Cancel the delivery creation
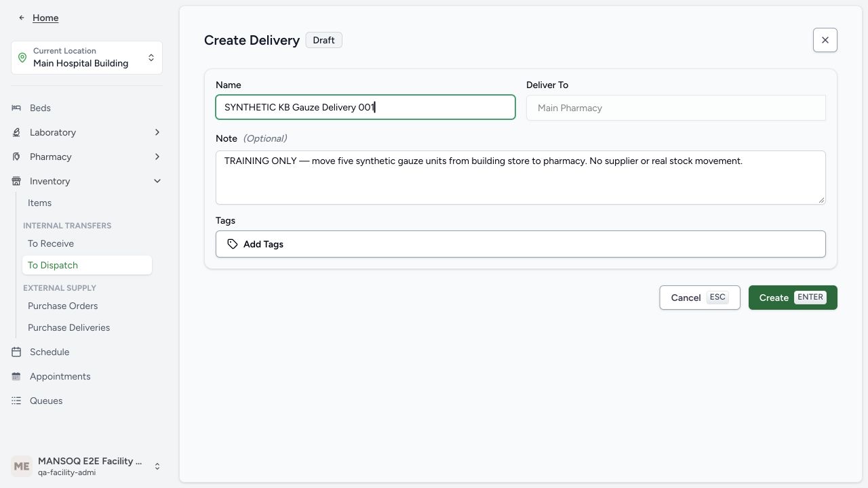Viewport: 868px width, 488px height. 700,298
